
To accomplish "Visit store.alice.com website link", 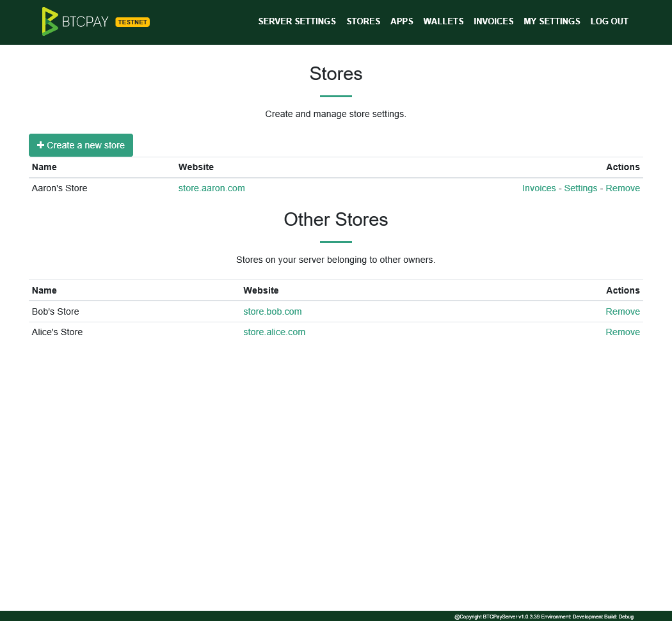I will pos(274,332).
